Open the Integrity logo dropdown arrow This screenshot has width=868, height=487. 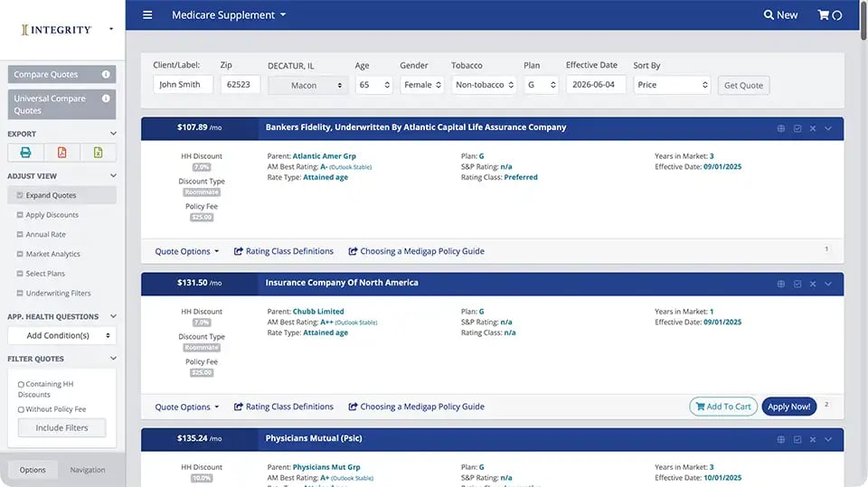click(x=110, y=29)
